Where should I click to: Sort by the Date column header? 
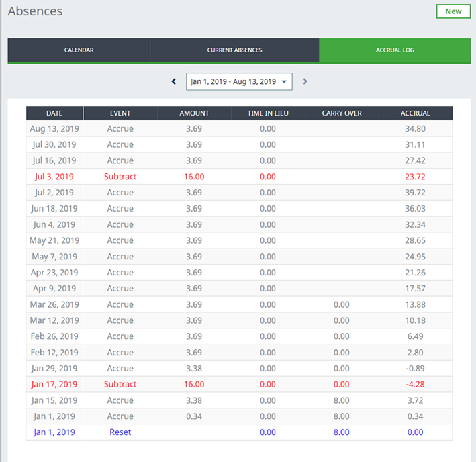(54, 113)
